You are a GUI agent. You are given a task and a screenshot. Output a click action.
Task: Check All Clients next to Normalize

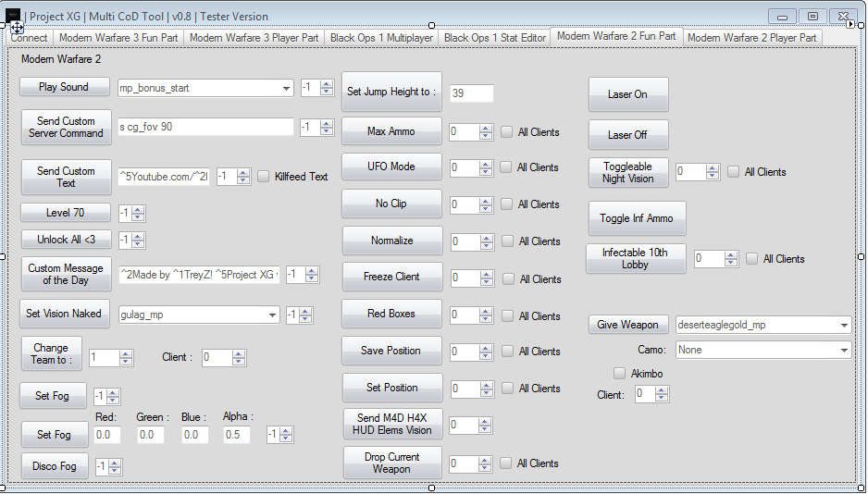507,241
